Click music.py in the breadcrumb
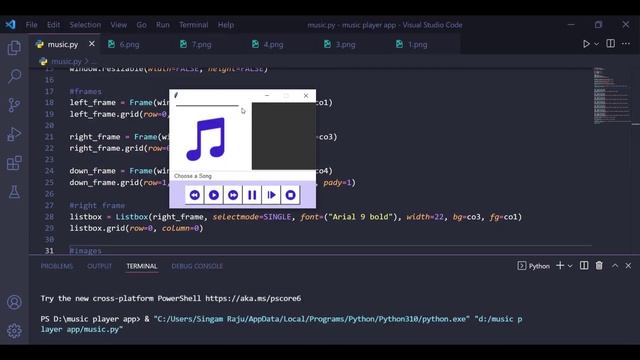 tap(66, 62)
